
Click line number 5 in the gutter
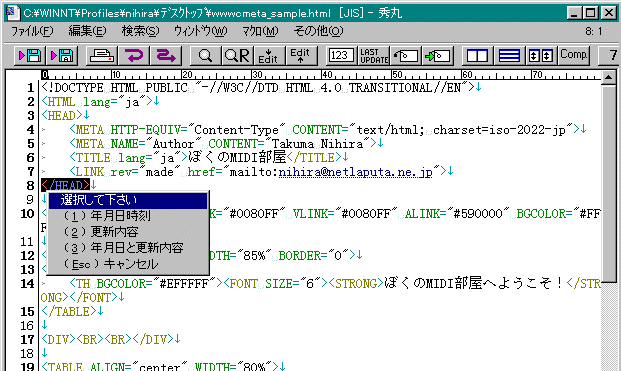pyautogui.click(x=30, y=144)
